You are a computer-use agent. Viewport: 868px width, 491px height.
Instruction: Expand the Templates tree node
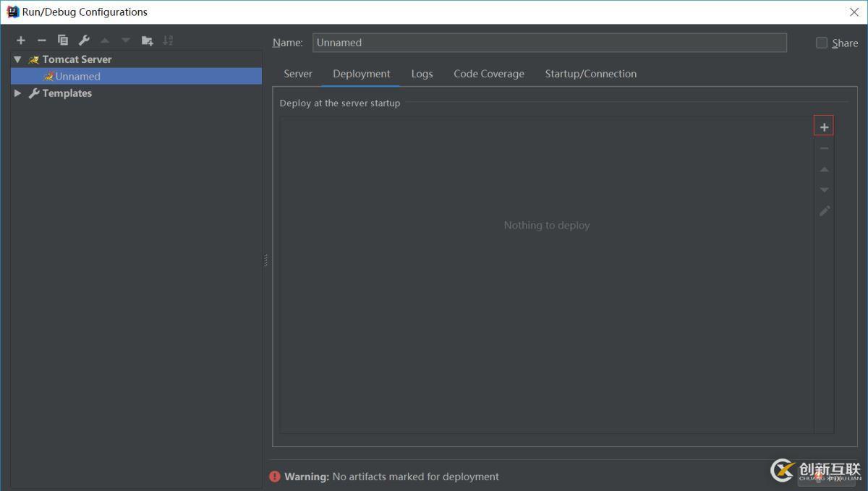tap(17, 93)
